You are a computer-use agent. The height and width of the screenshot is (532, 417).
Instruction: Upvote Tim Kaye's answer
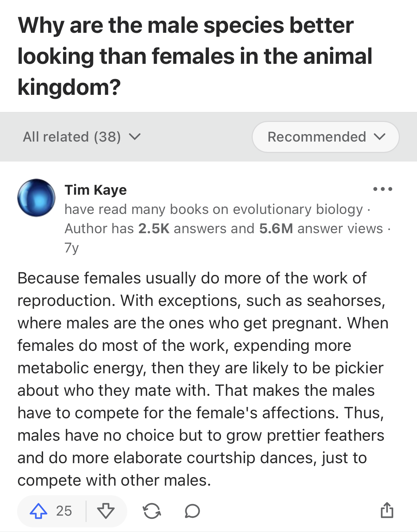click(38, 511)
